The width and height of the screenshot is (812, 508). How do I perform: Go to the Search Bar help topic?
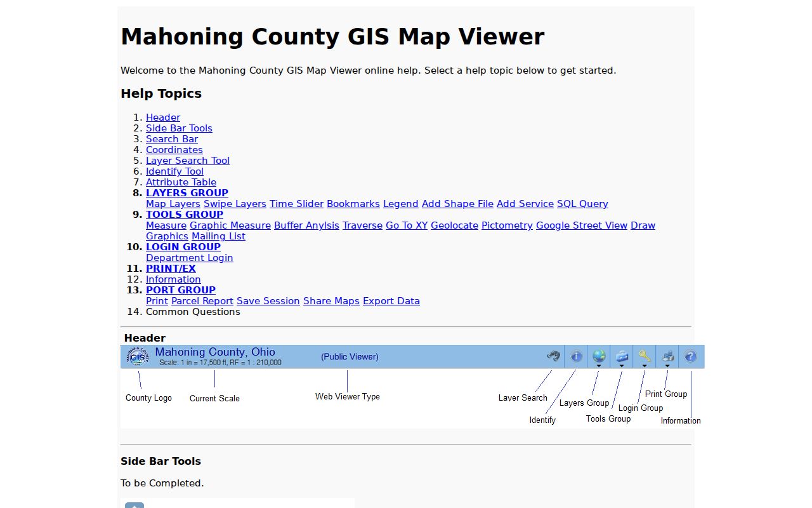(x=172, y=139)
